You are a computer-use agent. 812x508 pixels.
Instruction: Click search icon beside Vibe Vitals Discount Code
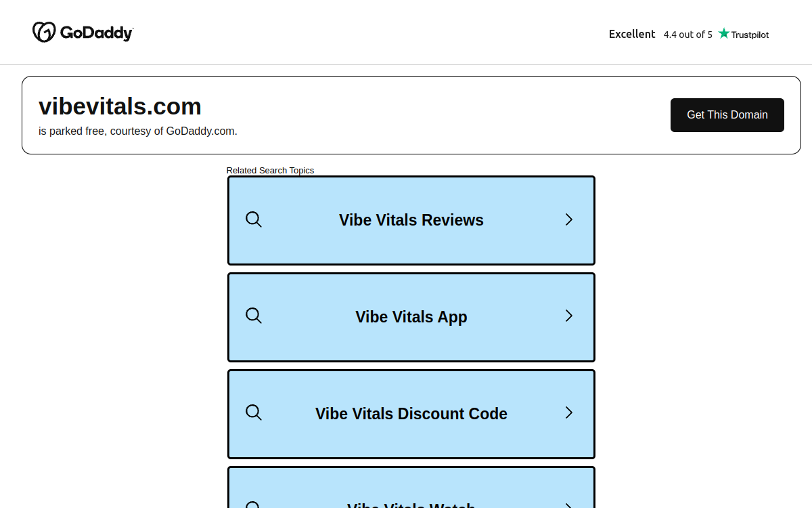tap(254, 412)
